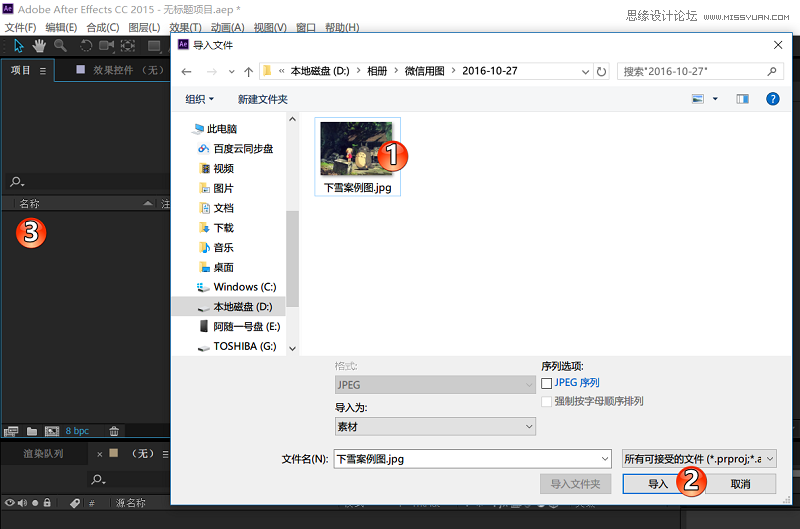Select the Rotation tool

(x=86, y=46)
